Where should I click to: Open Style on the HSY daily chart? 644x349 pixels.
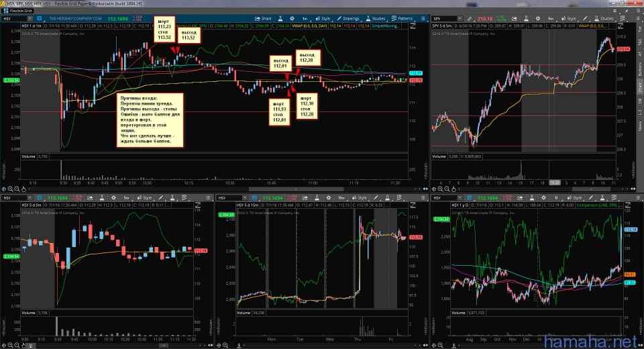[x=574, y=198]
